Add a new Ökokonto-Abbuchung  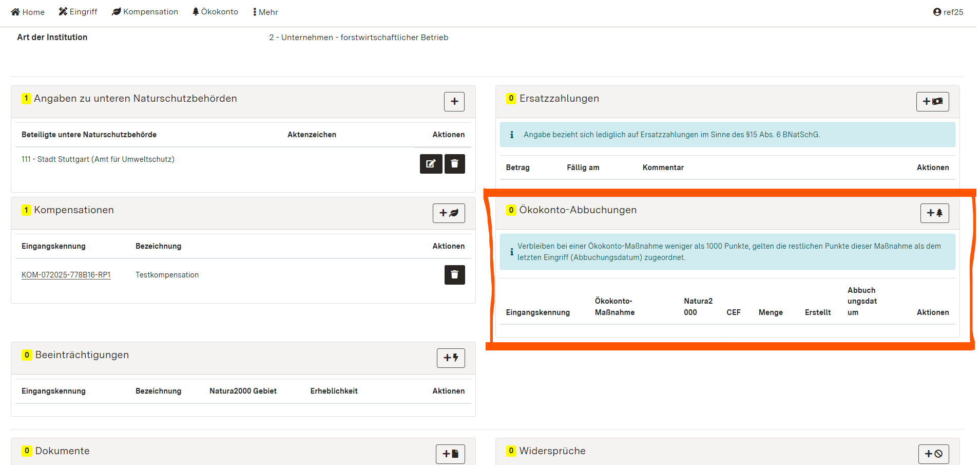click(934, 213)
